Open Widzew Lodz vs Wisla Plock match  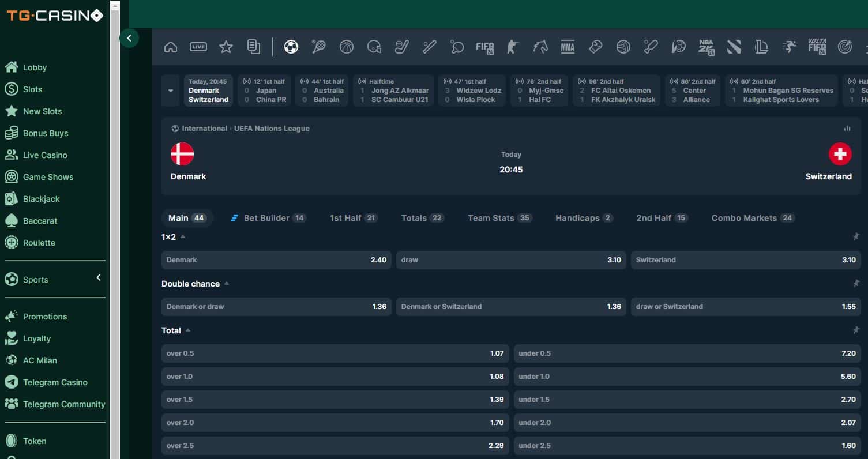click(472, 91)
